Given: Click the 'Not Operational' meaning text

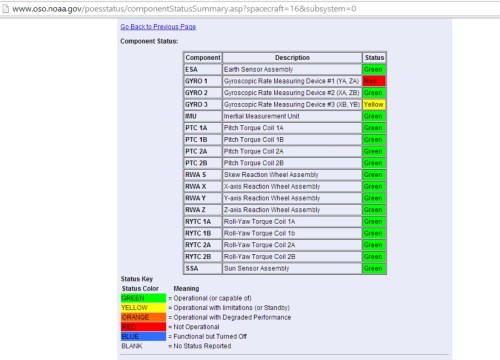Looking at the screenshot, I should tap(196, 327).
